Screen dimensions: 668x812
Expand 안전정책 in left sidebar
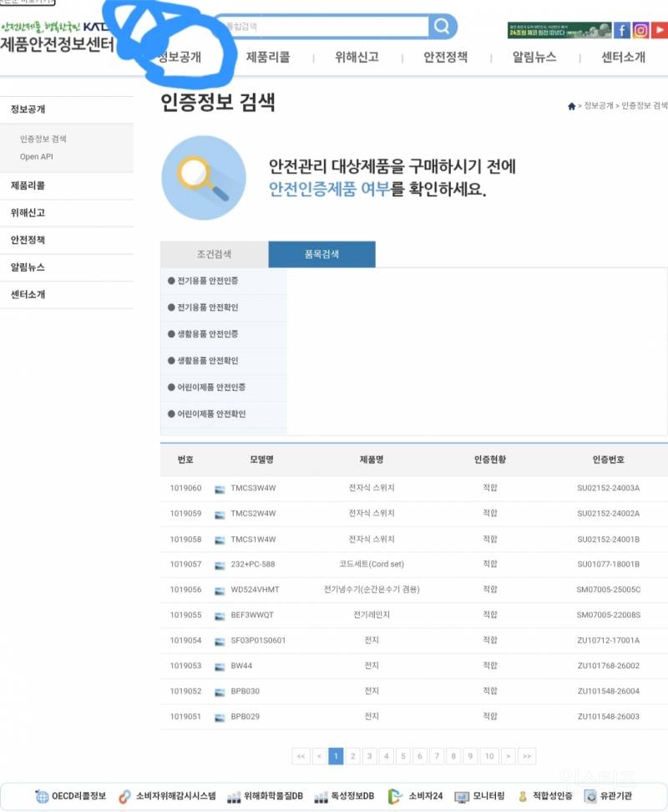pyautogui.click(x=67, y=240)
